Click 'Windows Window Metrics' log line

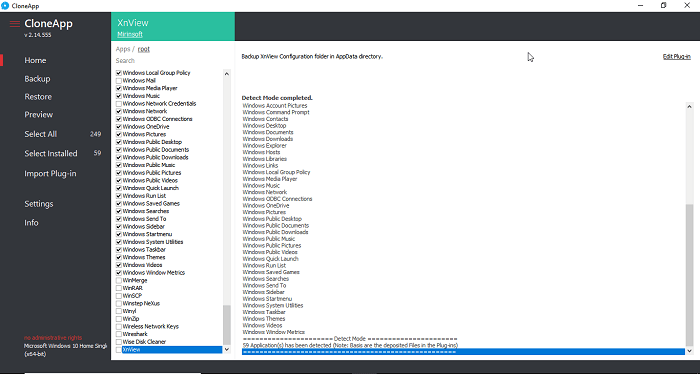(274, 332)
